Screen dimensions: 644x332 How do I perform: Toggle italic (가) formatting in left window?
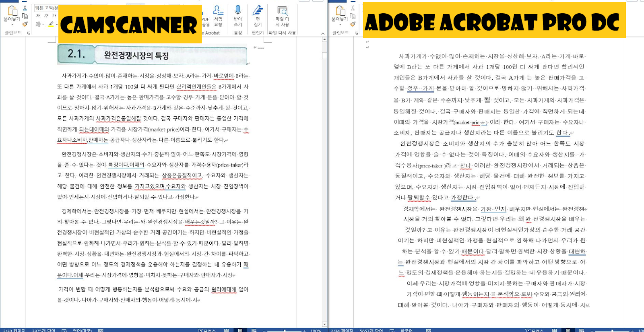(x=46, y=16)
